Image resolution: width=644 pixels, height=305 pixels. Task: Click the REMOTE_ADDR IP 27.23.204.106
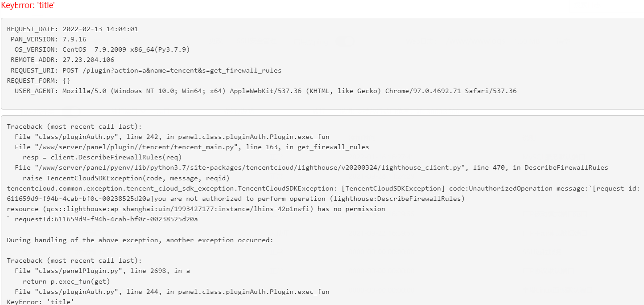click(x=88, y=60)
